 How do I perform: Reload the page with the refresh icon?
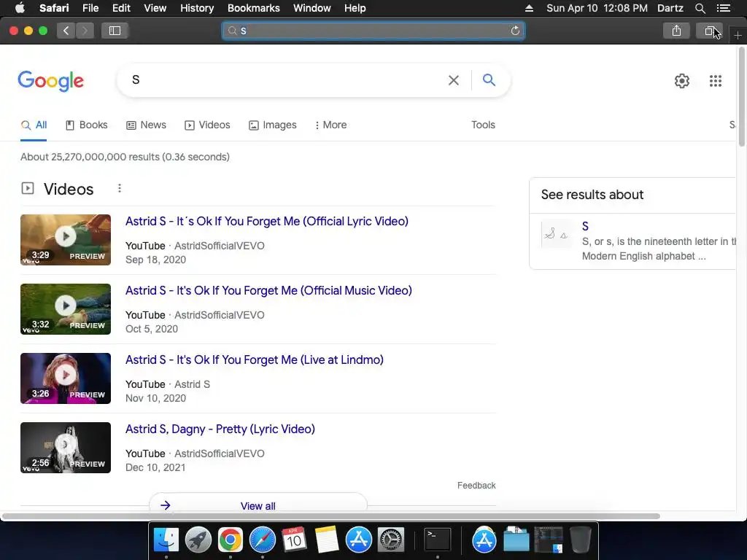point(515,31)
